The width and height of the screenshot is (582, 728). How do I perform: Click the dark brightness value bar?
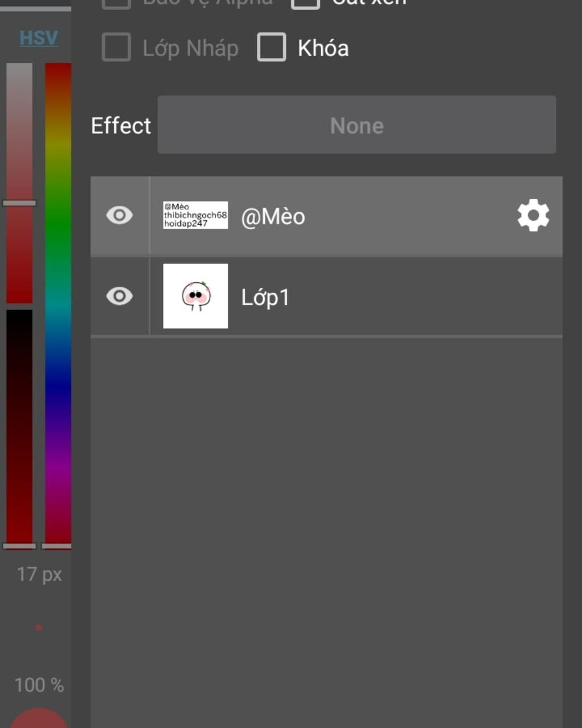click(19, 427)
